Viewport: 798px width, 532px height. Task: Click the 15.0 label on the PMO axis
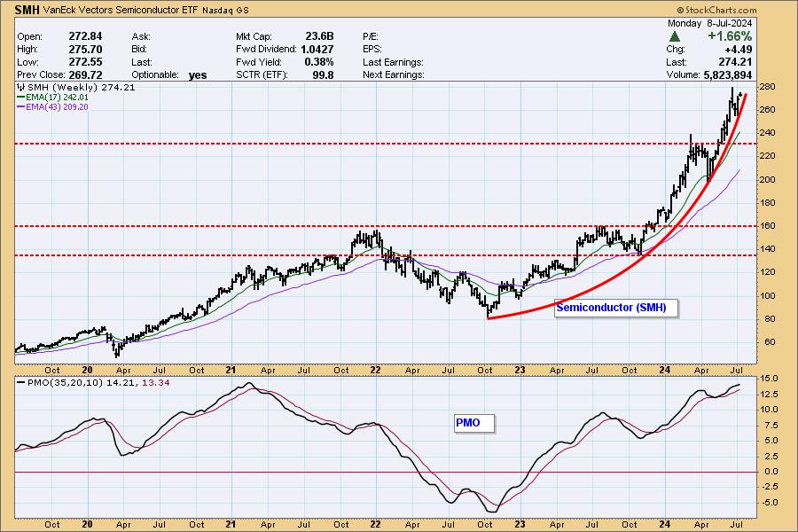coord(770,379)
